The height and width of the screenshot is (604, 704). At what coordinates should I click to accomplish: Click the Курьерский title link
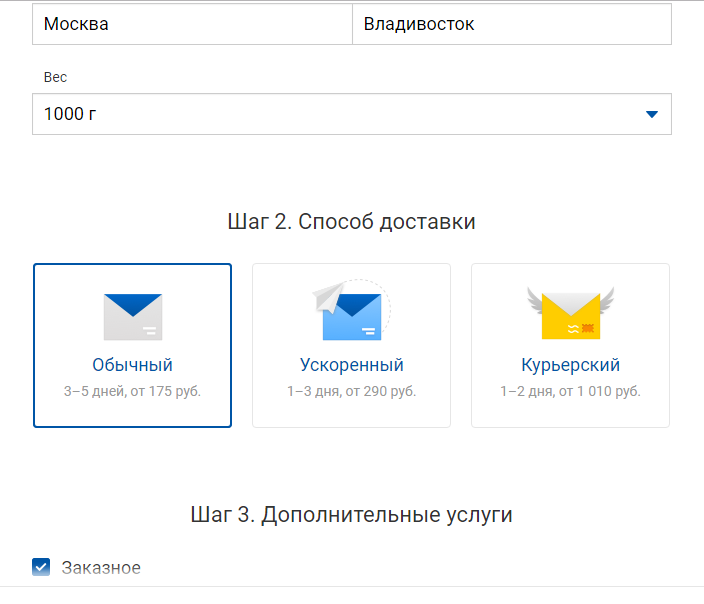[x=570, y=365]
